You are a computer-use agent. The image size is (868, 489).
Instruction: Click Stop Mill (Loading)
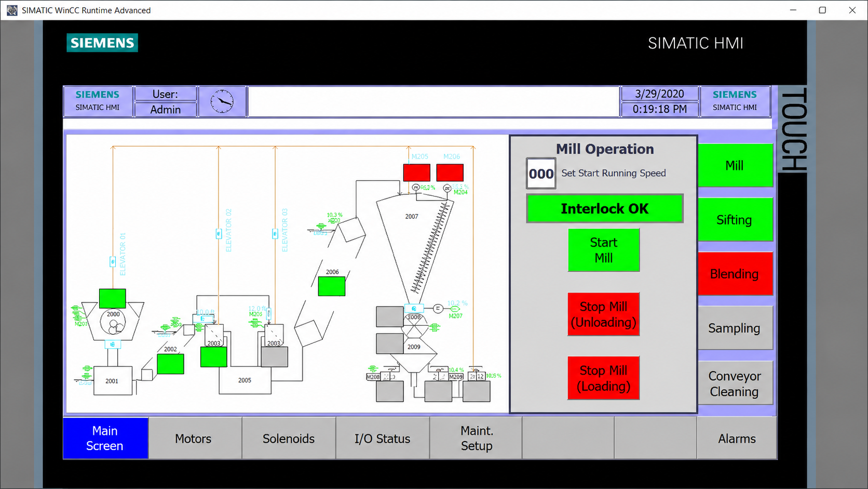click(x=604, y=378)
